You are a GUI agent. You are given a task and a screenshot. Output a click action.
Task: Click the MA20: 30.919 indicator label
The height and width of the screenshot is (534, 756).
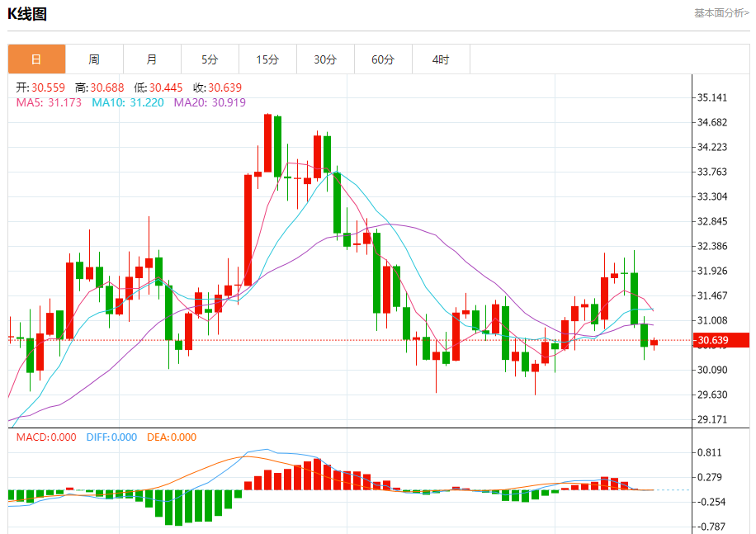click(x=210, y=102)
